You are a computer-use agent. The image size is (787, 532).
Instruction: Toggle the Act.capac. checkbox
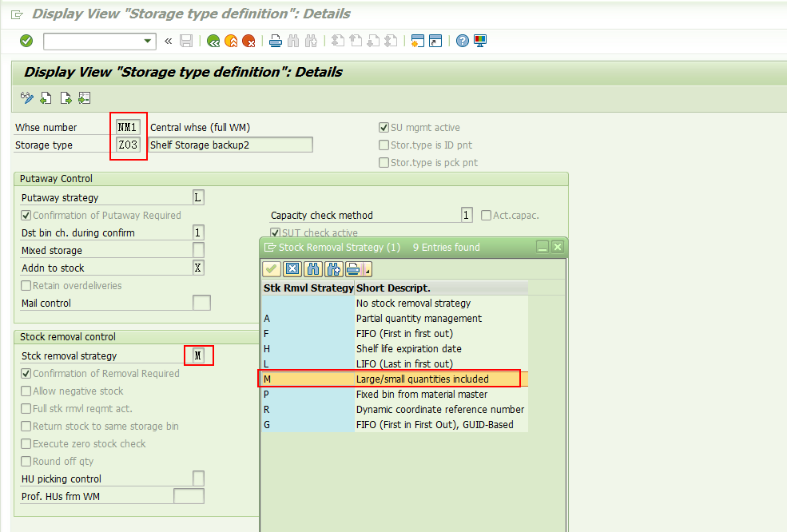486,216
